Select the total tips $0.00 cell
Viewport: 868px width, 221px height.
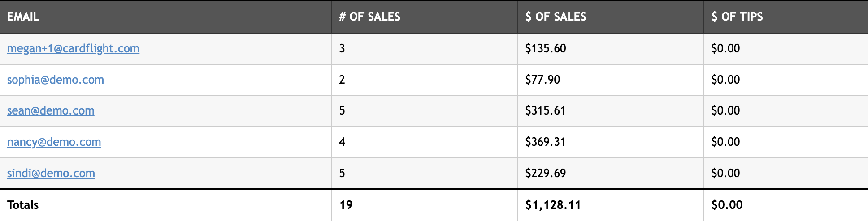click(x=786, y=205)
